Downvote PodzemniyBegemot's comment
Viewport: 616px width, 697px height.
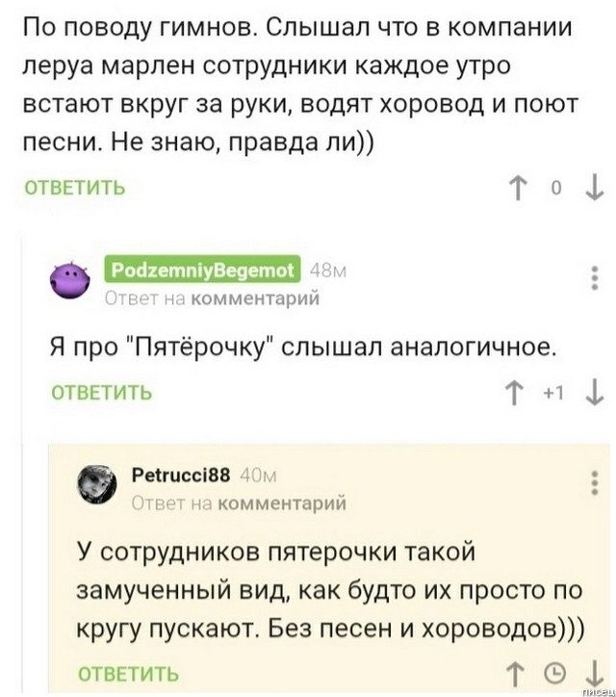point(589,393)
